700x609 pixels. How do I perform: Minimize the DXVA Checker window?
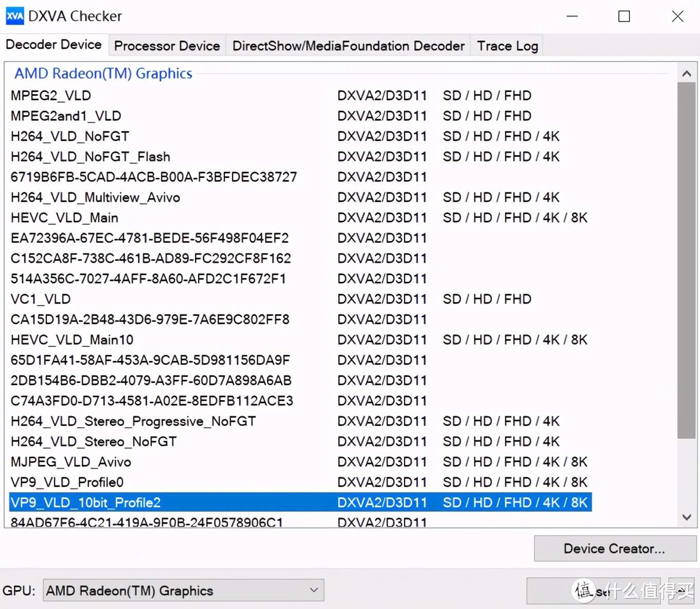pos(572,16)
